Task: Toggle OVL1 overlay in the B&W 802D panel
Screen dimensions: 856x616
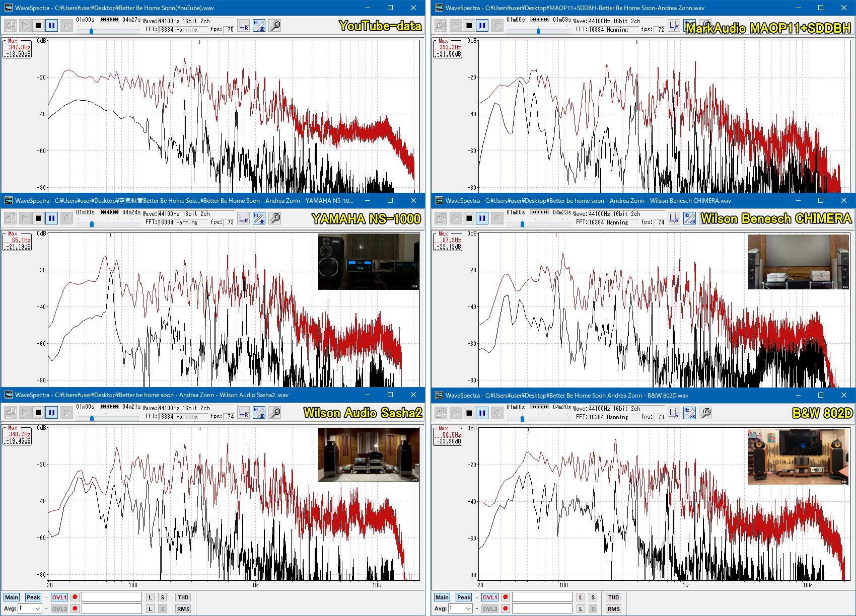Action: 490,597
